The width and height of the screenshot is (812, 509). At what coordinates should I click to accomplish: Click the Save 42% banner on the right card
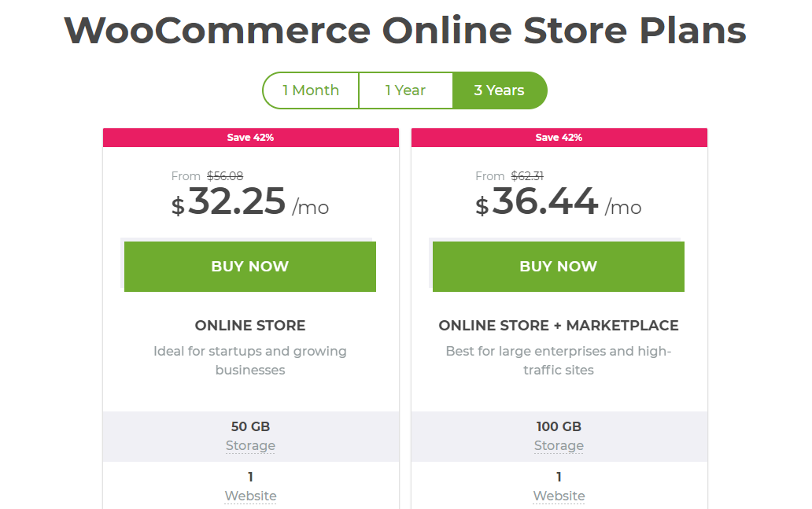559,138
